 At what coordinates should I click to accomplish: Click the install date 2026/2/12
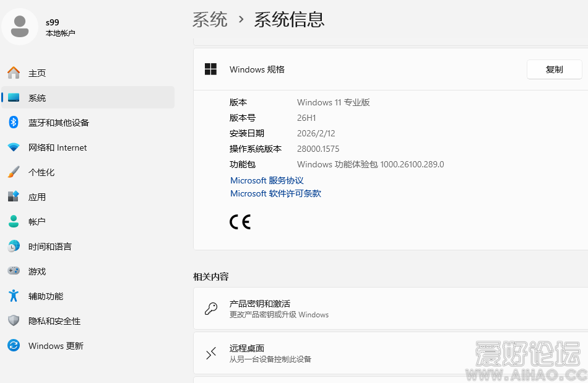tap(316, 133)
